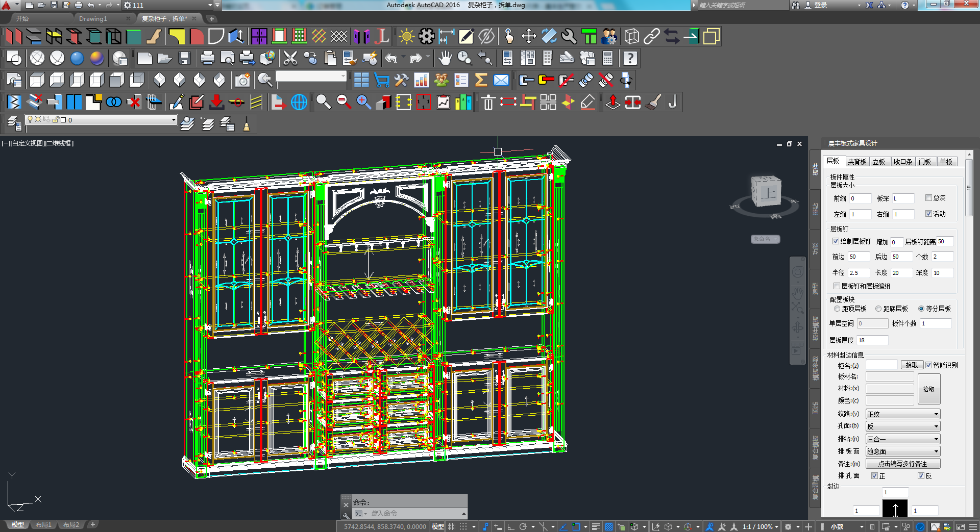Screen dimensions: 980x532
Task: Open the layer dropdown showing layer 0
Action: [101, 120]
